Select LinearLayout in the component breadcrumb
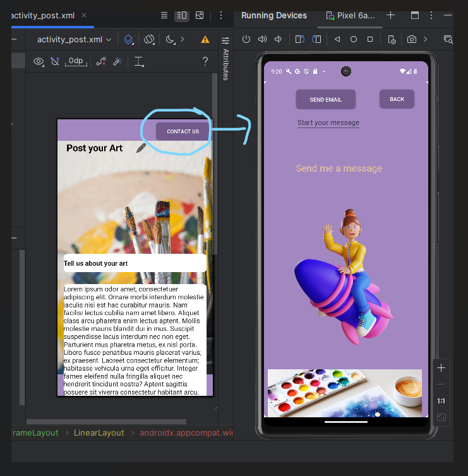This screenshot has width=468, height=476. [99, 432]
